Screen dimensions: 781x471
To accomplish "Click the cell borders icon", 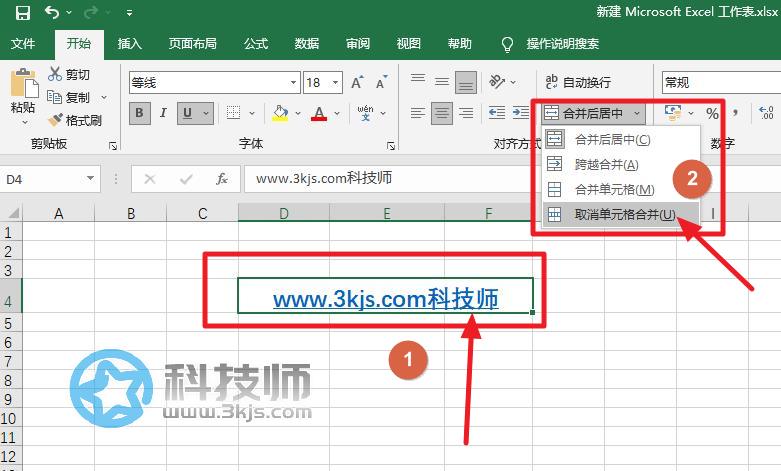I will click(233, 113).
